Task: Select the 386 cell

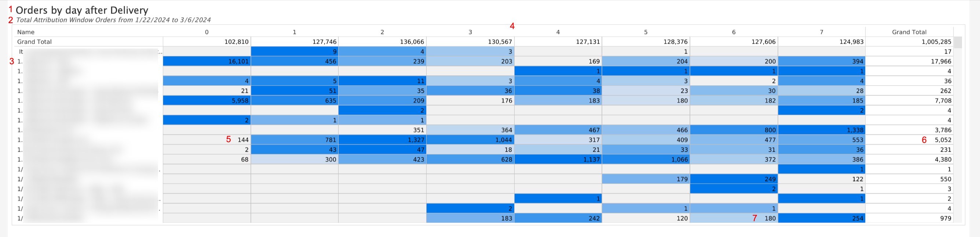Action: [x=822, y=159]
